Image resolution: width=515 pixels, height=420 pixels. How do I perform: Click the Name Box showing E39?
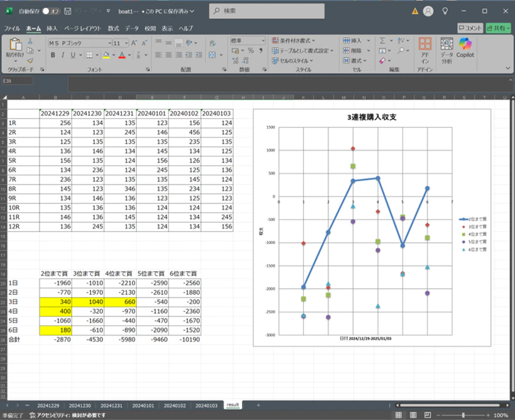tap(18, 81)
